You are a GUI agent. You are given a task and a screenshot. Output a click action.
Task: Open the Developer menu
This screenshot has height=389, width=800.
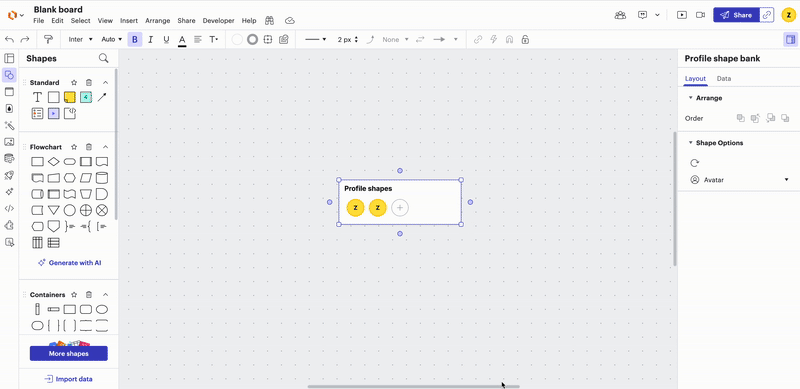tap(218, 21)
